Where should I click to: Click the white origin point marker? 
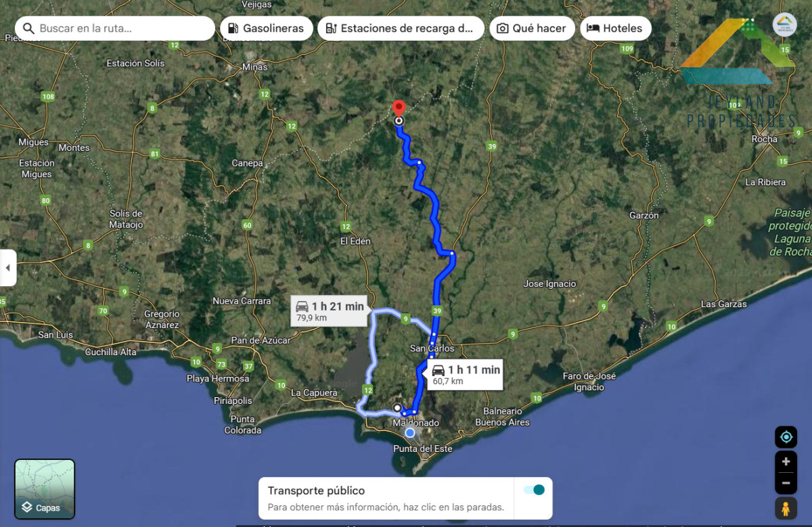(397, 408)
